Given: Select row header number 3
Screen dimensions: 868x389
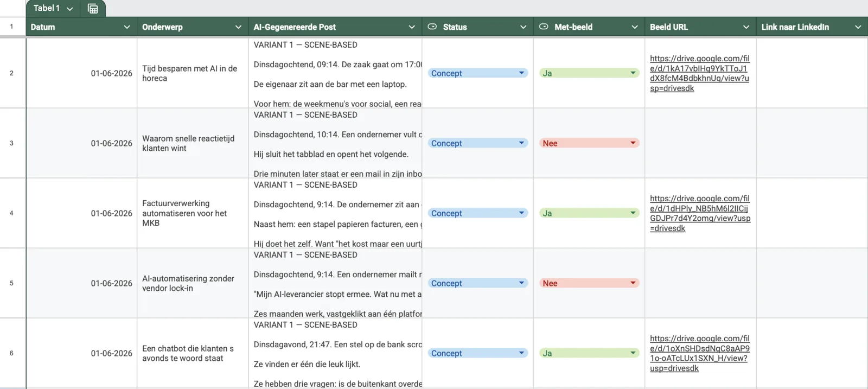Looking at the screenshot, I should [11, 143].
